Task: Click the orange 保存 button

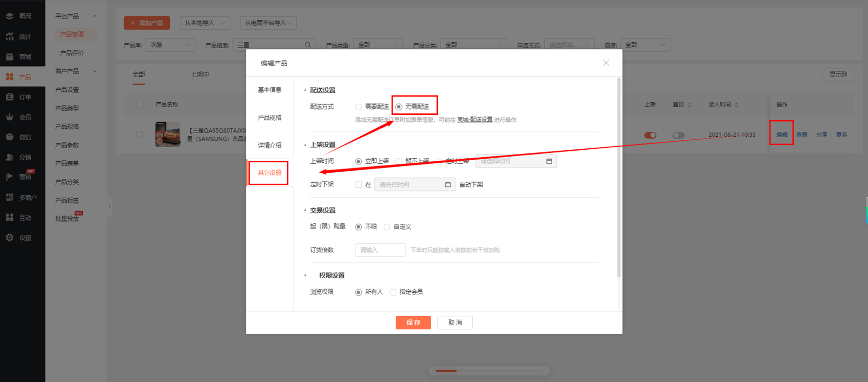Action: [x=413, y=323]
